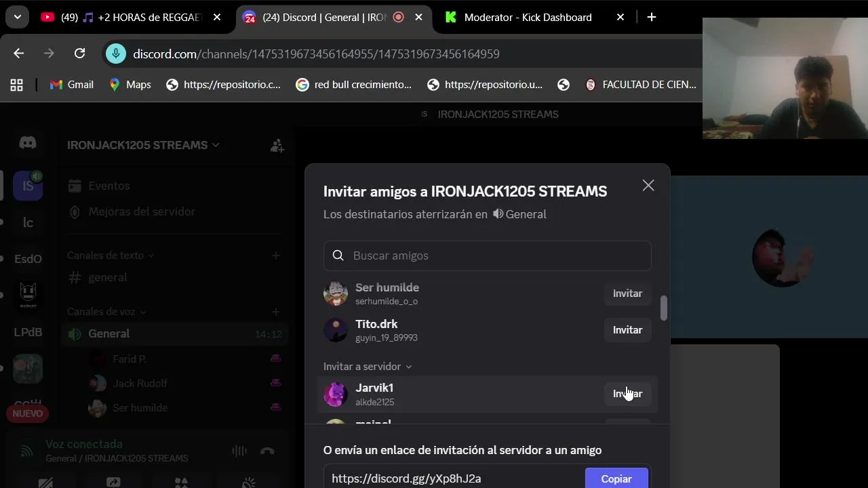
Task: Open a new browser tab
Action: coord(652,18)
